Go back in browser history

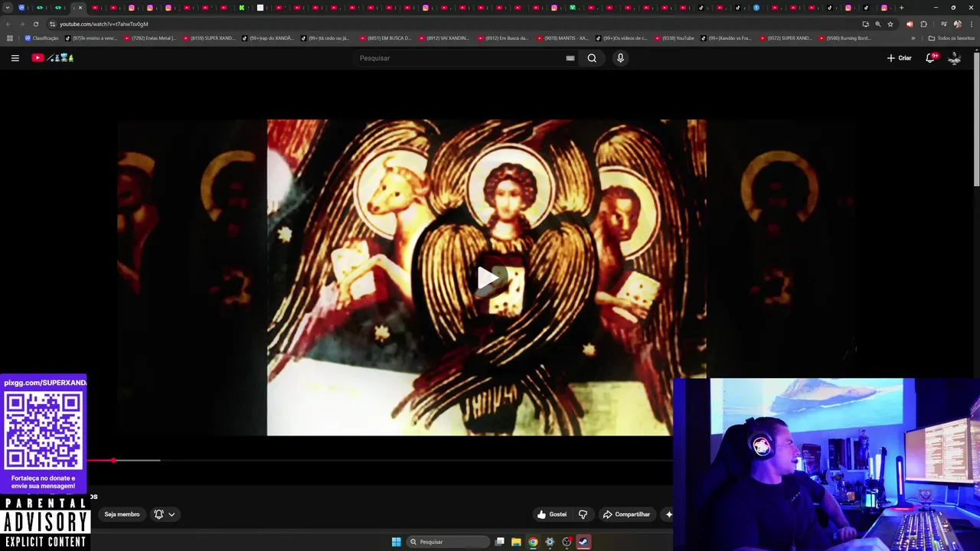tap(8, 24)
